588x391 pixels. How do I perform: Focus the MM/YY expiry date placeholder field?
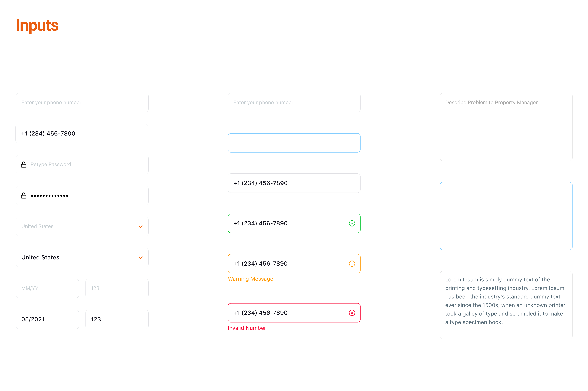(x=47, y=288)
